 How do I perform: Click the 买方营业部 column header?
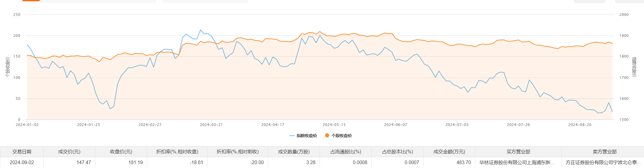pyautogui.click(x=518, y=152)
